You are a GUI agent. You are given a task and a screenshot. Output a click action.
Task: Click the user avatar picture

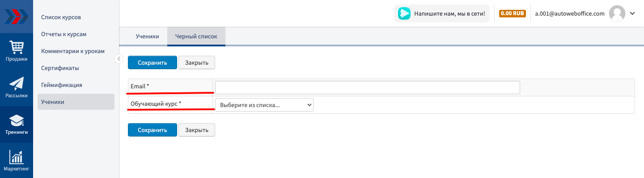click(x=617, y=13)
